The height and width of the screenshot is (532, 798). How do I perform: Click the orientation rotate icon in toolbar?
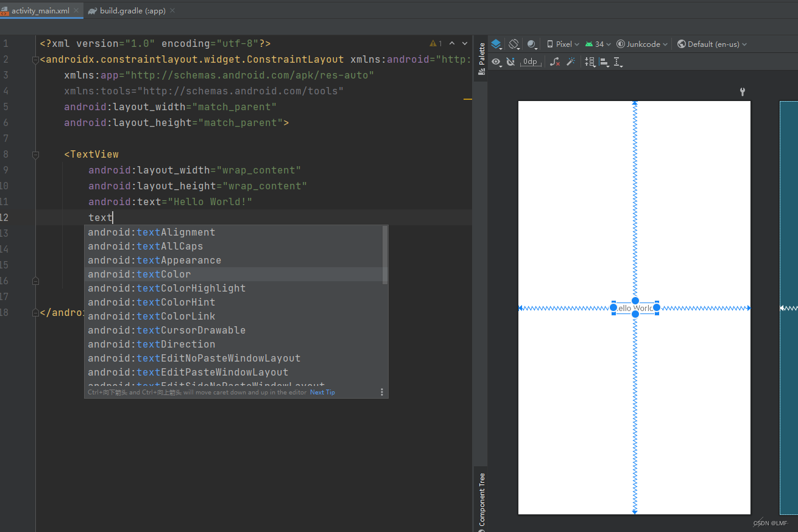pos(514,43)
